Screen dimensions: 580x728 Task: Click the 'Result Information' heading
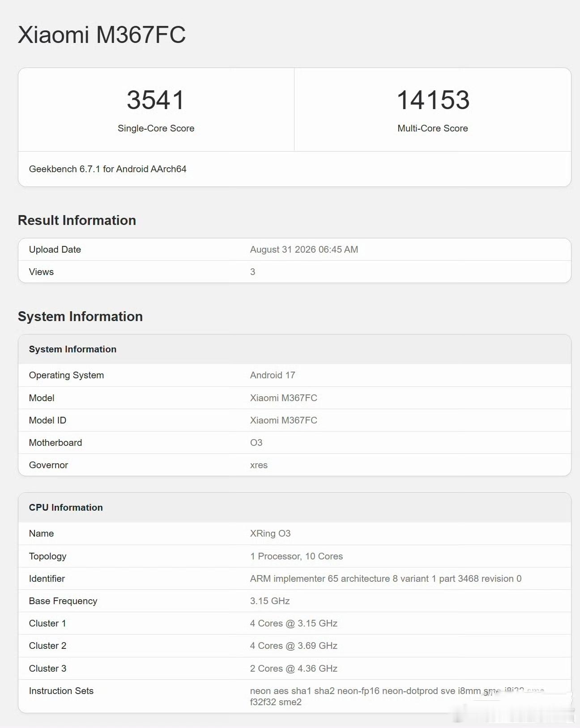[77, 220]
